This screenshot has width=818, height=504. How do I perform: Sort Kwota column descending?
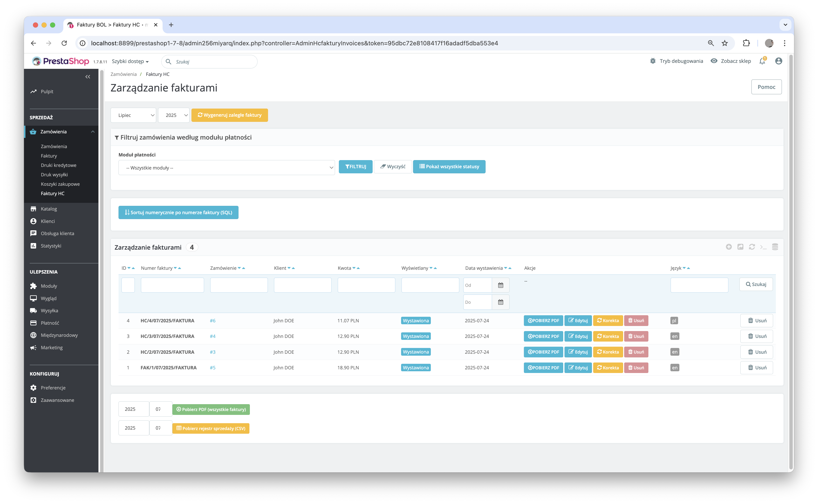pyautogui.click(x=354, y=268)
